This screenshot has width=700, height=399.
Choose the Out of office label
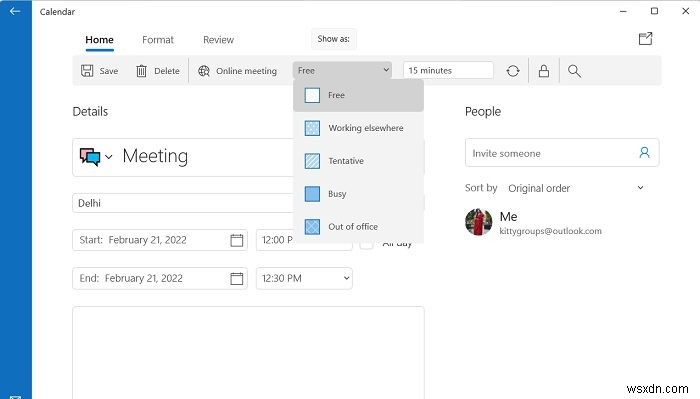(353, 227)
